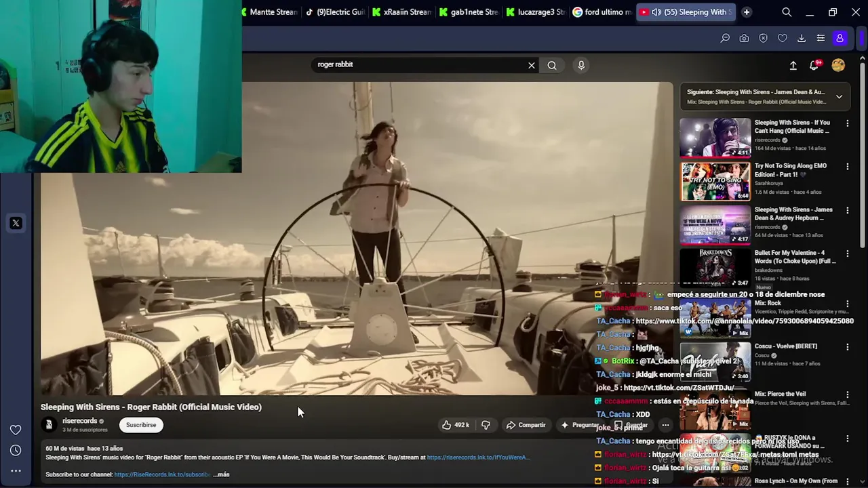Click the microphone voice search icon
868x488 pixels.
[x=581, y=65]
